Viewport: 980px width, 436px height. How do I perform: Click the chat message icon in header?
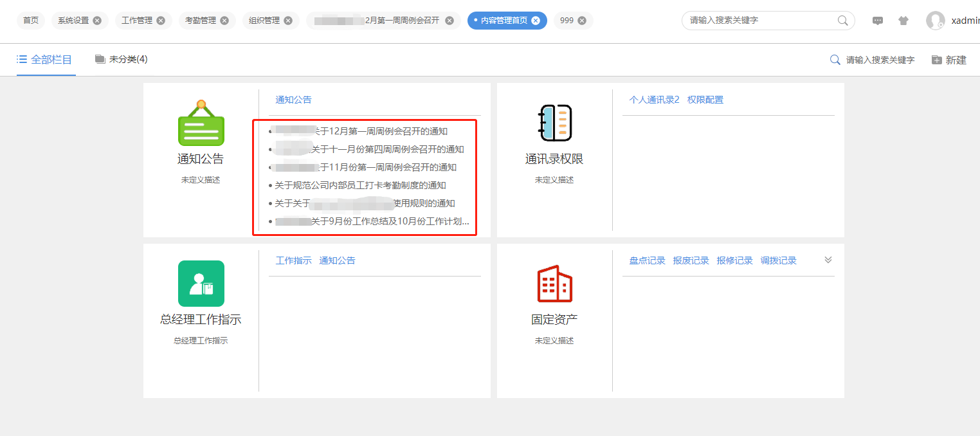click(877, 21)
